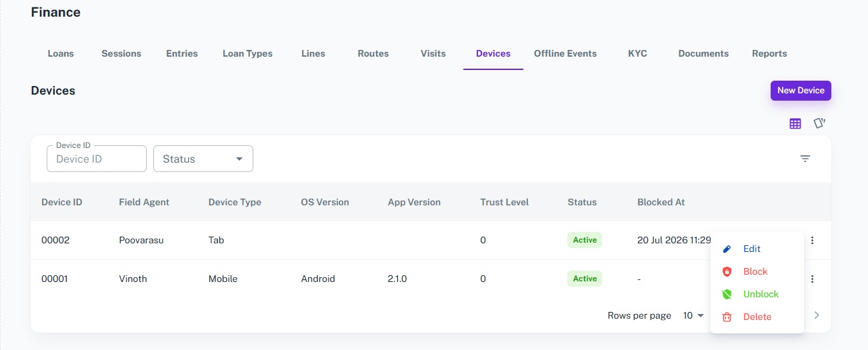Expand the Status dropdown filter

pos(203,159)
